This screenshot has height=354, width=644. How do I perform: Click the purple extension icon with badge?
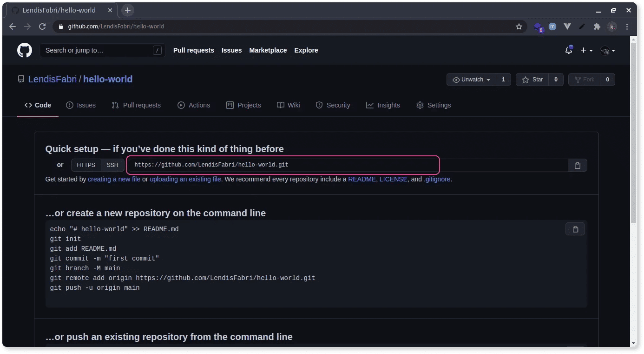click(x=539, y=27)
